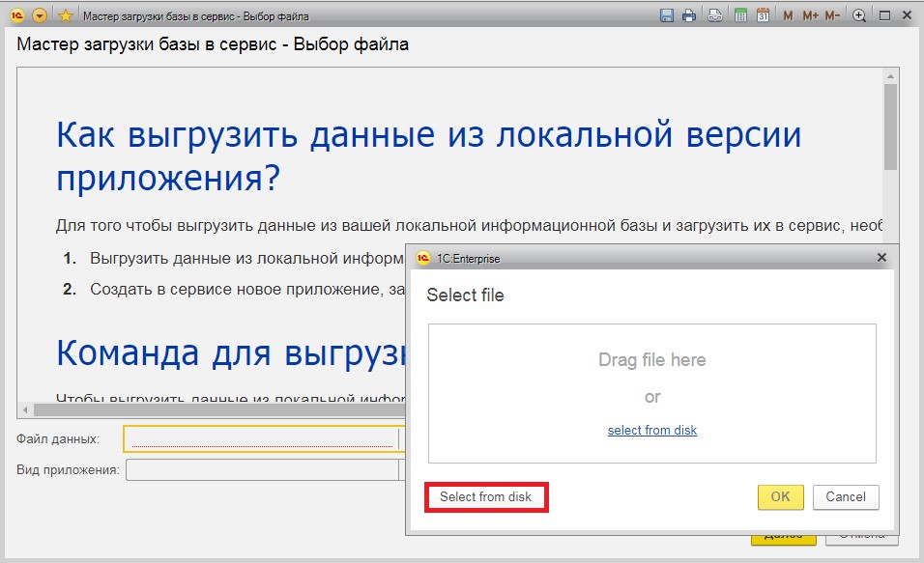Screen dimensions: 924x563
Task: Open the Calendar icon in title bar
Action: (763, 15)
